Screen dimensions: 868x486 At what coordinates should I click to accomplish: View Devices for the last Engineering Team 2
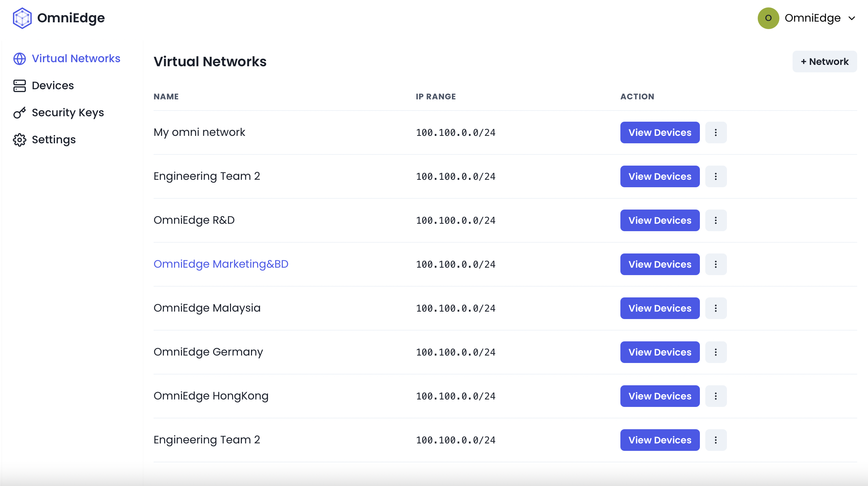coord(660,440)
